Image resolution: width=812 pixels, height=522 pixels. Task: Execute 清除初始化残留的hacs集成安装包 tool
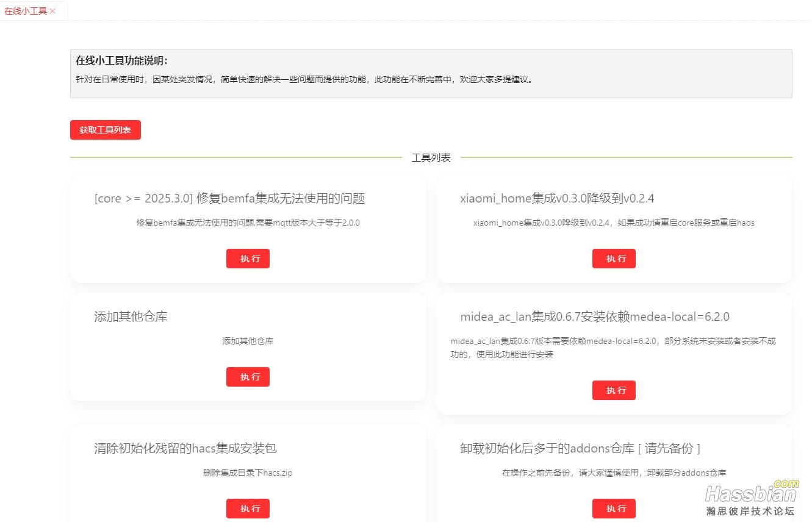tap(248, 509)
